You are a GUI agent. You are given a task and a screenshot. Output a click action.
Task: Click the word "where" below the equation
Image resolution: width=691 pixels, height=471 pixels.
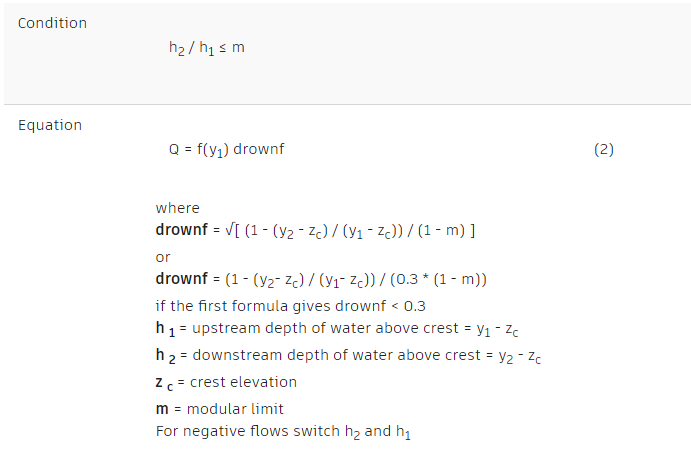coord(177,208)
